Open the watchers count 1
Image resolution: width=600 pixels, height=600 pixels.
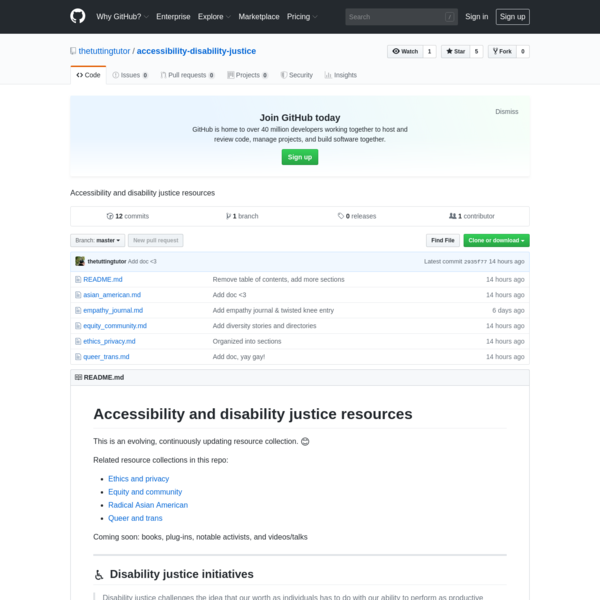429,51
